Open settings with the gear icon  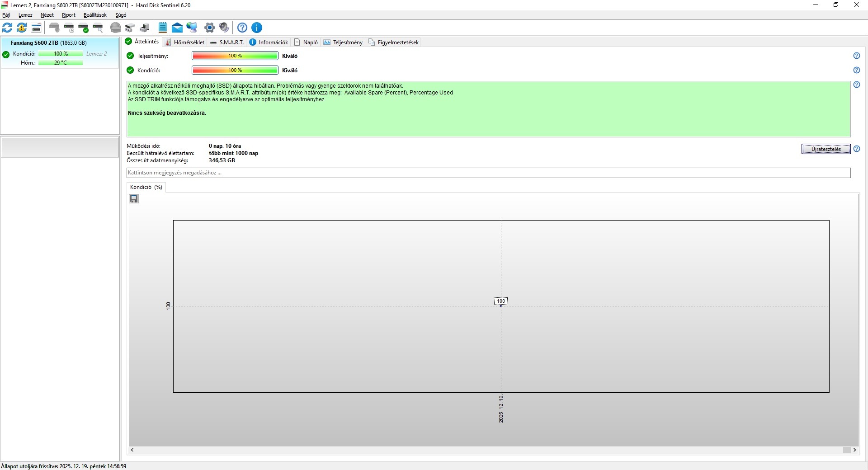[209, 28]
